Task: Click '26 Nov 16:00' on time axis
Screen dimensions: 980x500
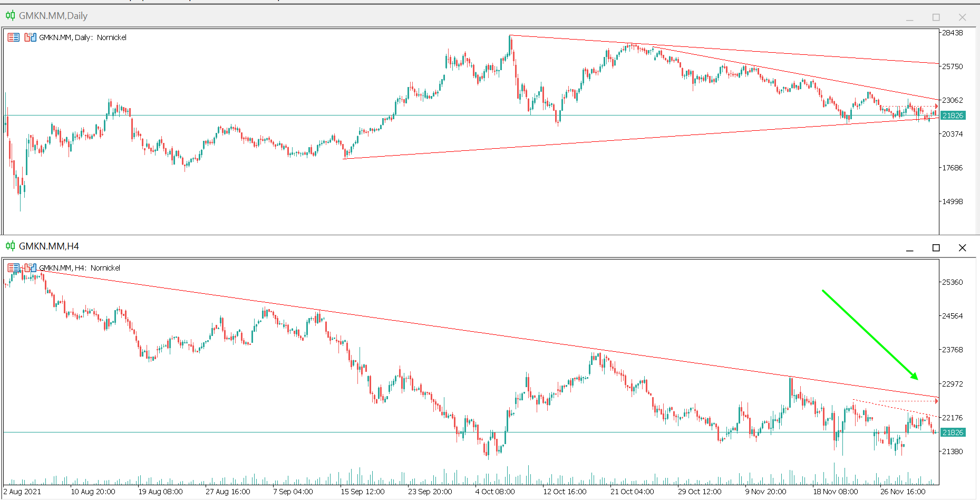Action: point(903,492)
